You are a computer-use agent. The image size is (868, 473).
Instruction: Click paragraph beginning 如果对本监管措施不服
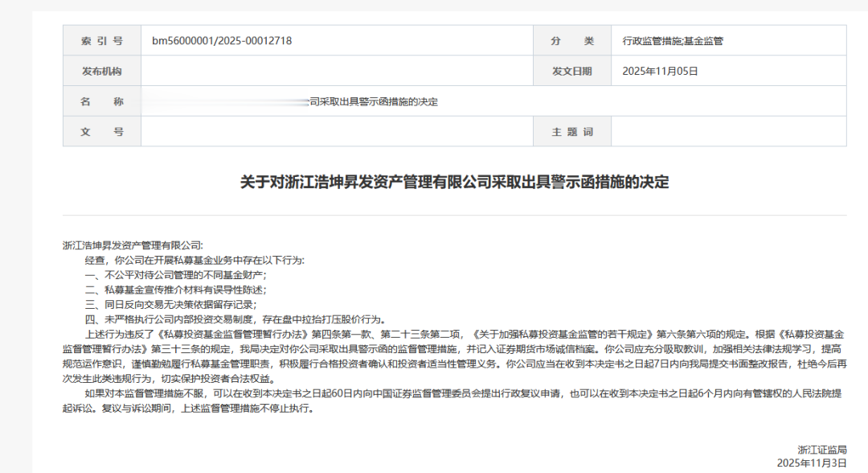pyautogui.click(x=454, y=401)
